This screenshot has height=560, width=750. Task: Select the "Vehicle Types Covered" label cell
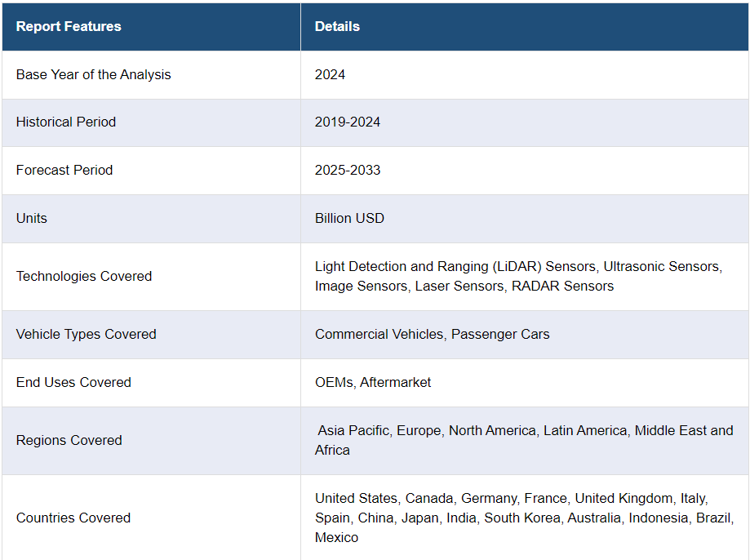pos(86,334)
